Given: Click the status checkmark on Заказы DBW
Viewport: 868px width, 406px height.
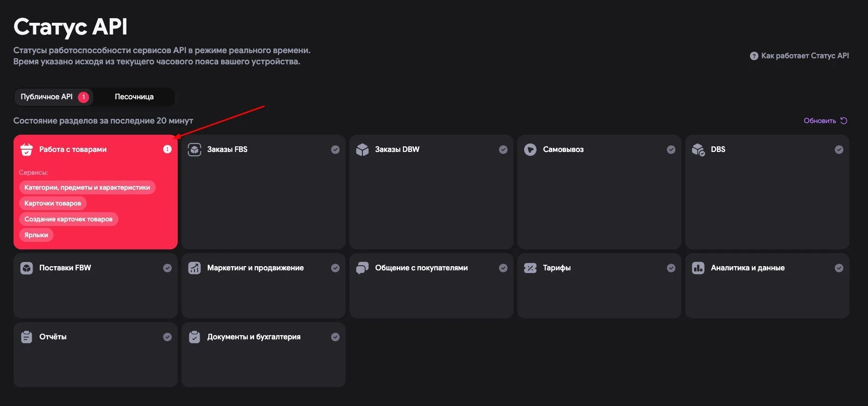Looking at the screenshot, I should point(503,150).
